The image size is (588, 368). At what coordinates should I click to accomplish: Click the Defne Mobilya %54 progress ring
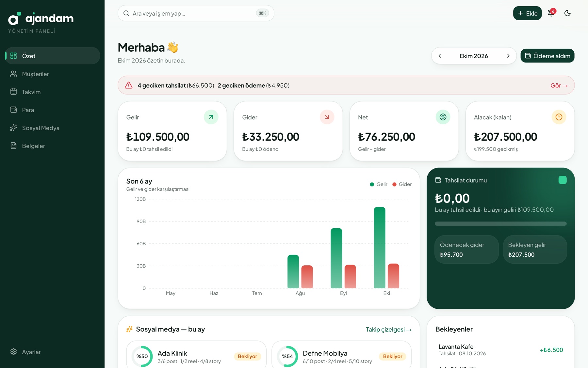click(x=287, y=356)
